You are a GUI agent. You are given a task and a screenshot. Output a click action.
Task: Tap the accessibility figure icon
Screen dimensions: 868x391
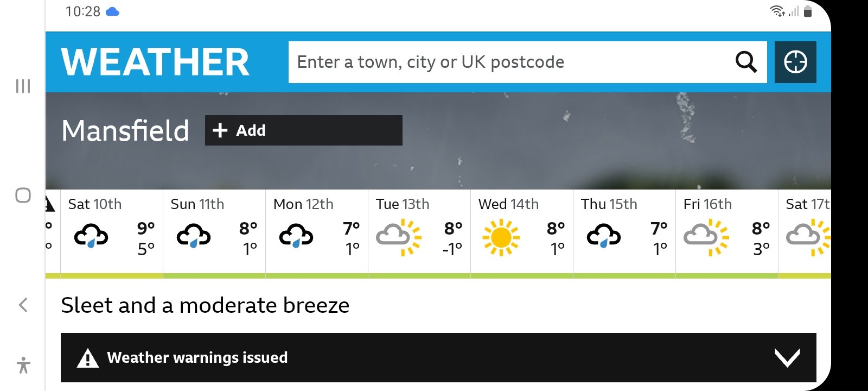coord(23,365)
